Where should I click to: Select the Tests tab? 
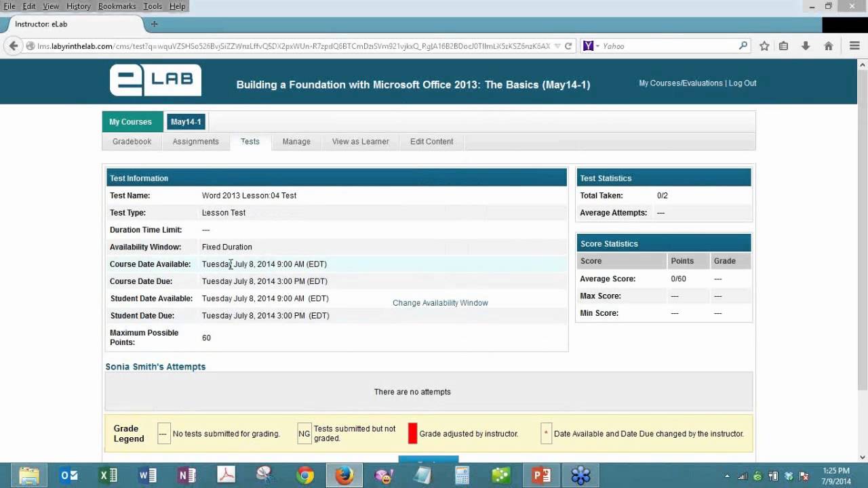250,142
